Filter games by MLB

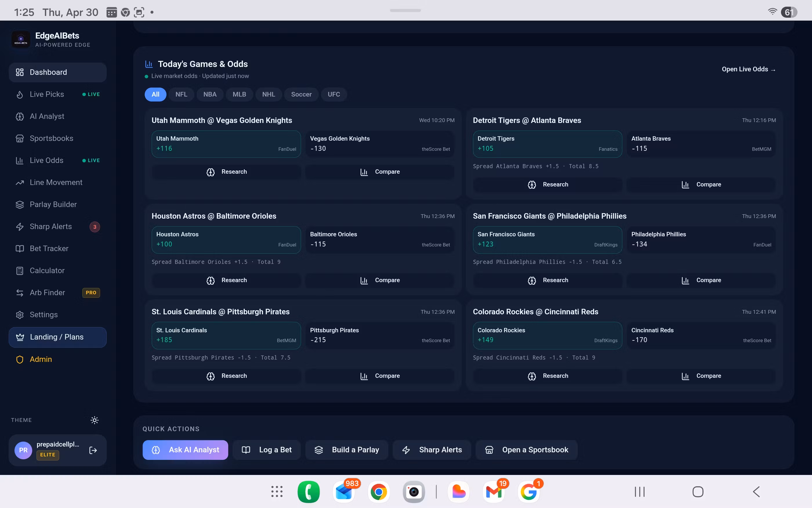(239, 95)
